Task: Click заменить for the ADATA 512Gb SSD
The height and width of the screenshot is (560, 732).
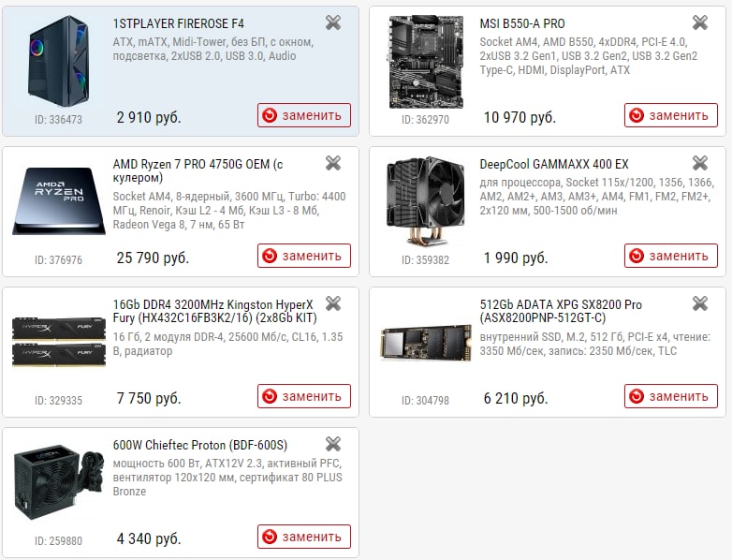Action: pos(671,396)
